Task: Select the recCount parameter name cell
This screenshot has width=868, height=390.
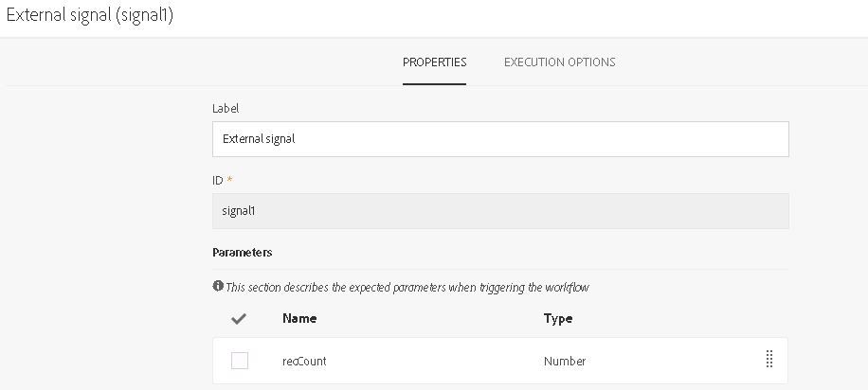Action: (x=304, y=361)
